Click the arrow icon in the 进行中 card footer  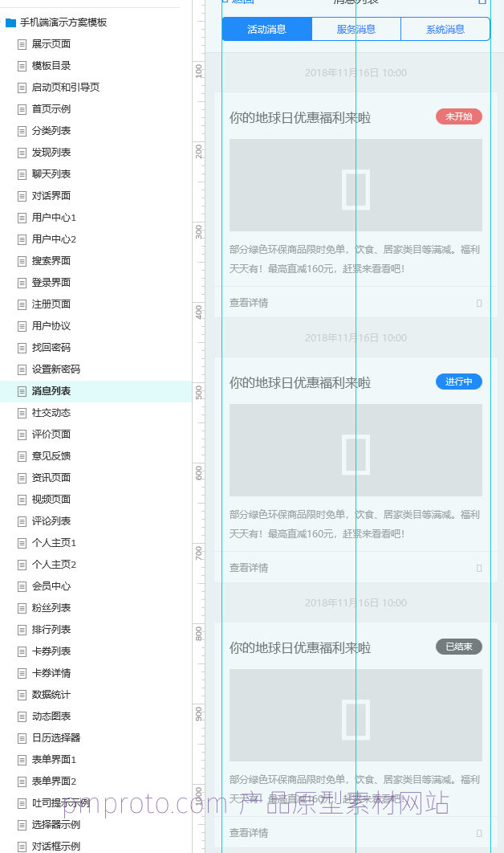coord(479,568)
